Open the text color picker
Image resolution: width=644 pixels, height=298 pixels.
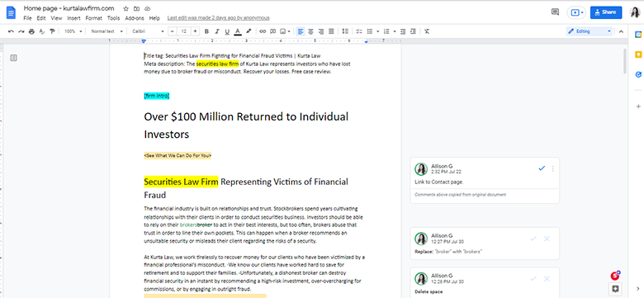point(238,31)
